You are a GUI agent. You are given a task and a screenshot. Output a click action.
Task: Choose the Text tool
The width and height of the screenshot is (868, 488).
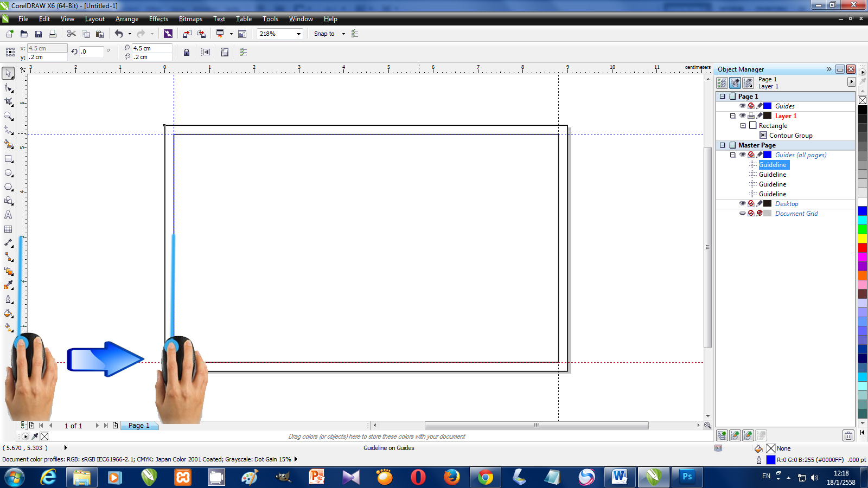(9, 215)
